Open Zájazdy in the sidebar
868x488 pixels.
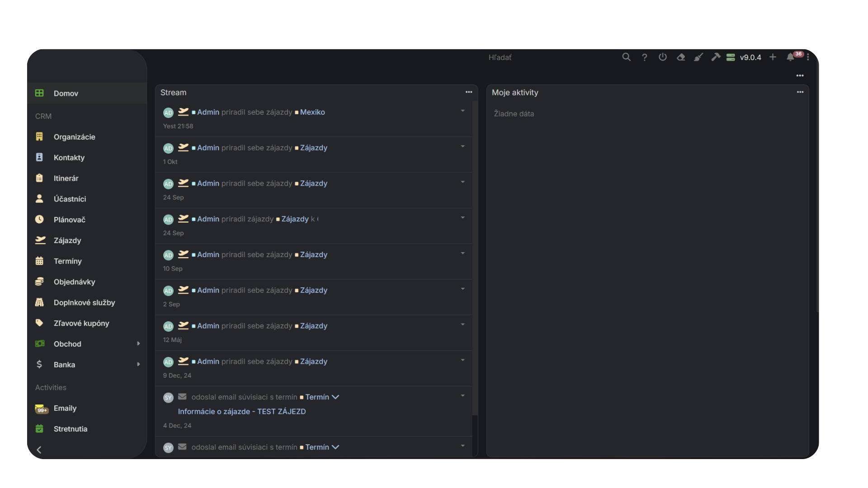(67, 240)
